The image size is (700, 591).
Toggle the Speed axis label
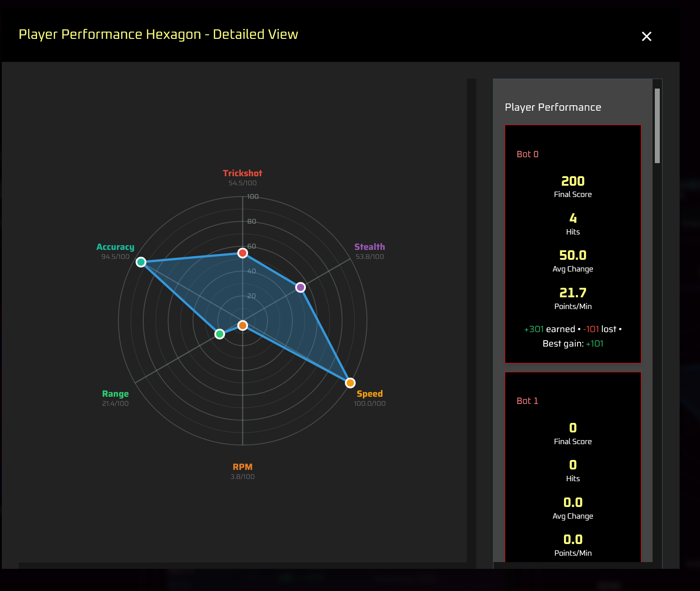(x=369, y=394)
